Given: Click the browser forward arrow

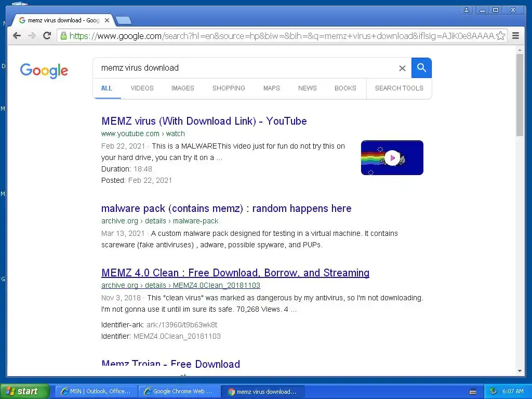Looking at the screenshot, I should click(32, 36).
